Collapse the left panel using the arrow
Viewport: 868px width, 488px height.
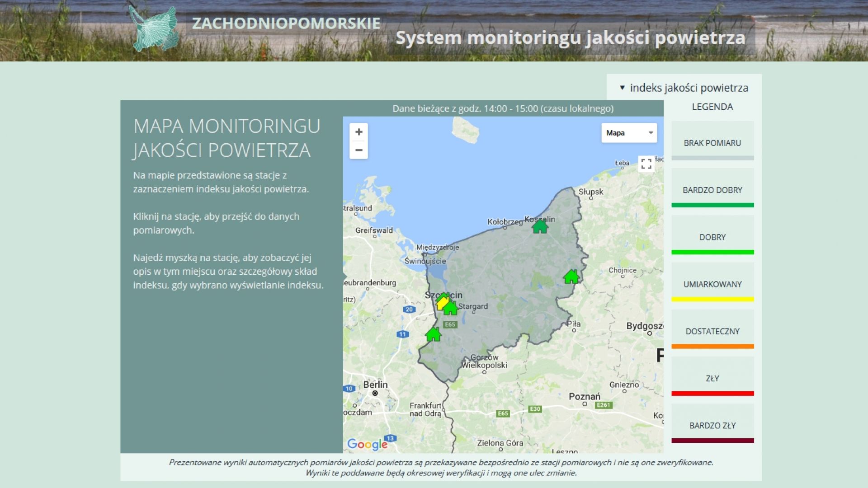click(x=345, y=276)
